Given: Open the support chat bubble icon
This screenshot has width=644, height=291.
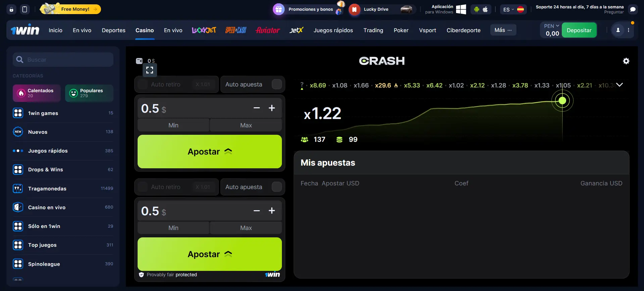Looking at the screenshot, I should (x=633, y=9).
